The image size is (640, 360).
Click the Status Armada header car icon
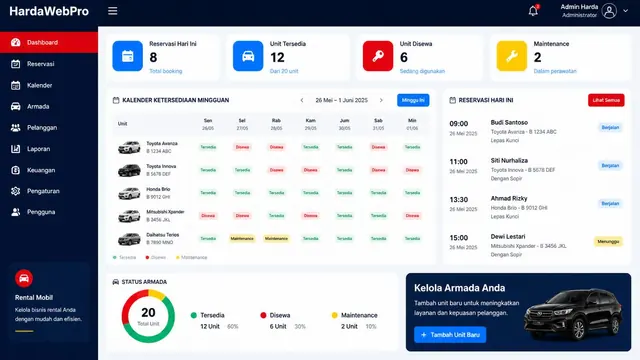116,282
